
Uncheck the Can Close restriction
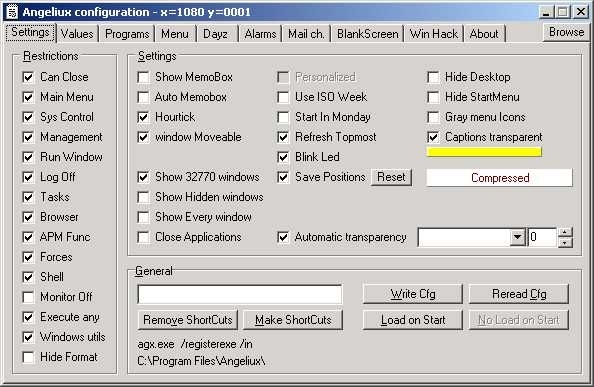click(x=28, y=77)
